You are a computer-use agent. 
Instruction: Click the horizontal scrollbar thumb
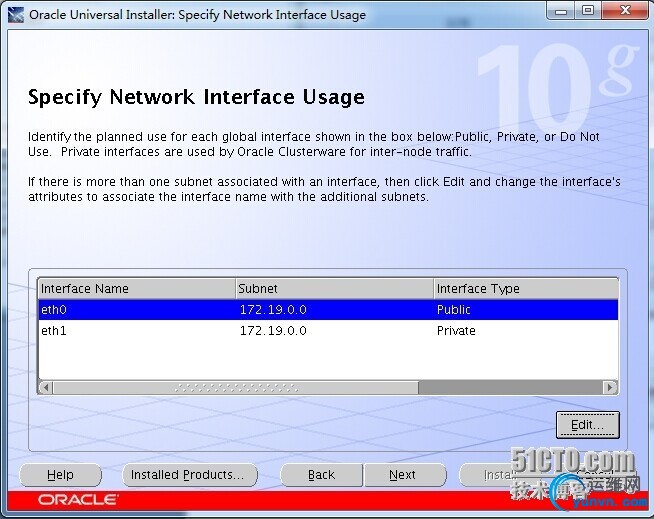[x=236, y=388]
